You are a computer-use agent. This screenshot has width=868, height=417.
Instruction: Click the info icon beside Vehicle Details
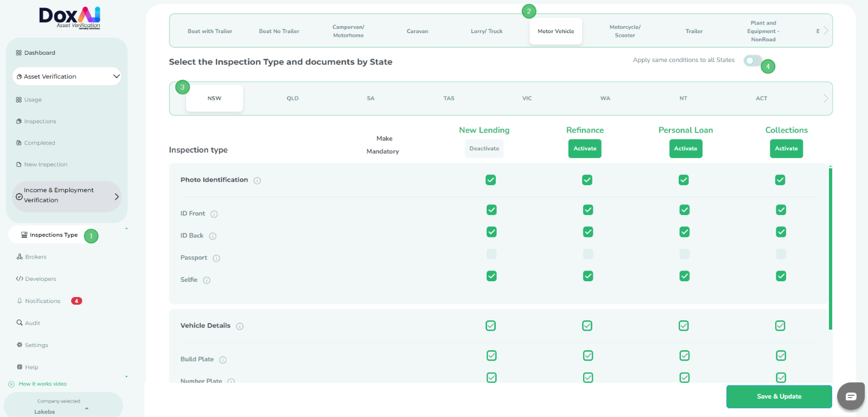point(240,326)
